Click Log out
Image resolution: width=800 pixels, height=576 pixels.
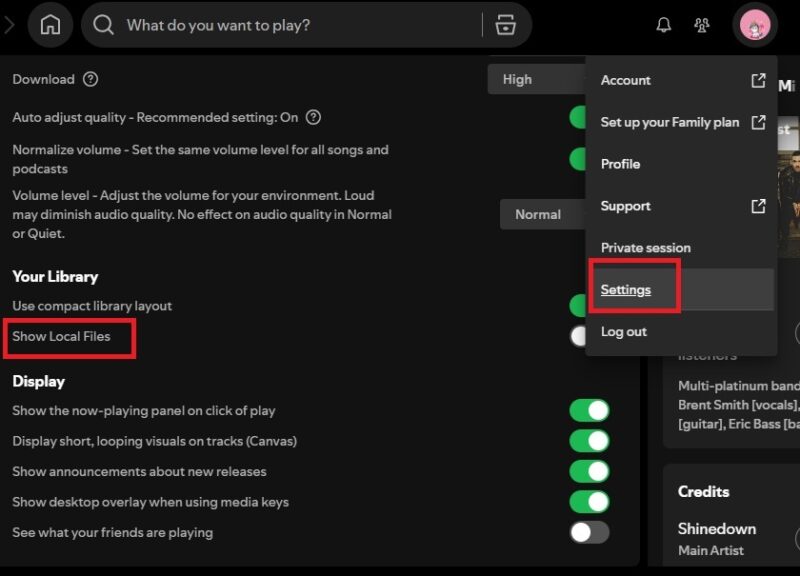click(623, 331)
